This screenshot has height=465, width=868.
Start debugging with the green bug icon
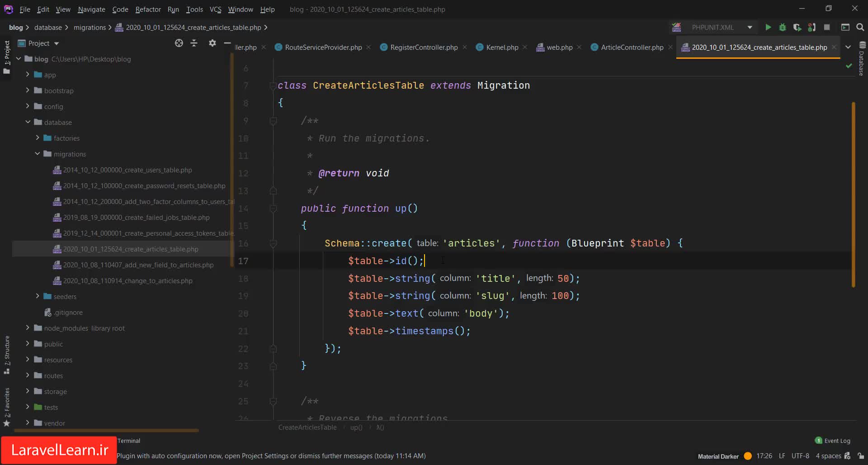click(783, 27)
